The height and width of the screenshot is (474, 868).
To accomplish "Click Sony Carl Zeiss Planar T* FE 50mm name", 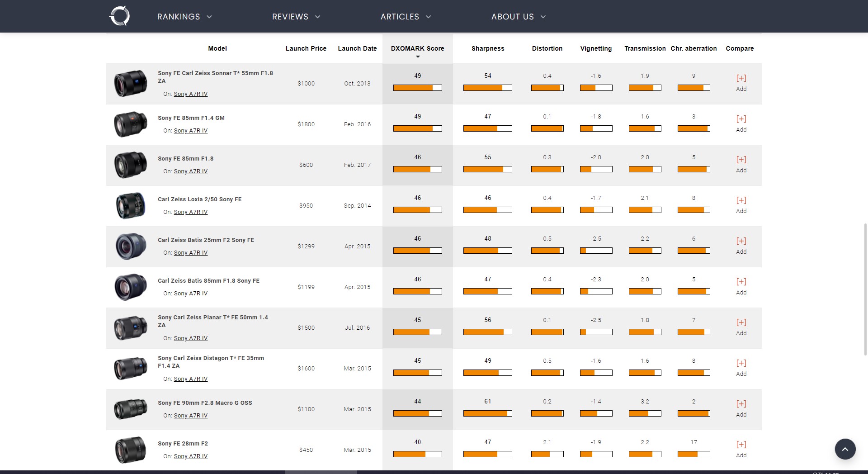I will pos(213,321).
